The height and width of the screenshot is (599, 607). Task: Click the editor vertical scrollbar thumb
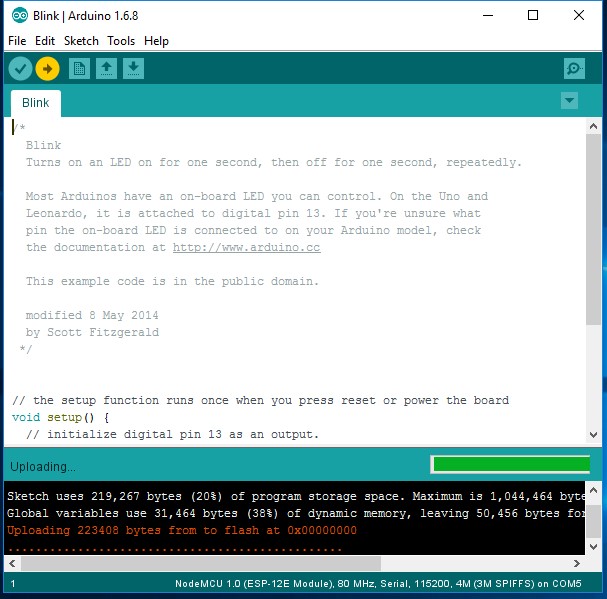click(593, 230)
